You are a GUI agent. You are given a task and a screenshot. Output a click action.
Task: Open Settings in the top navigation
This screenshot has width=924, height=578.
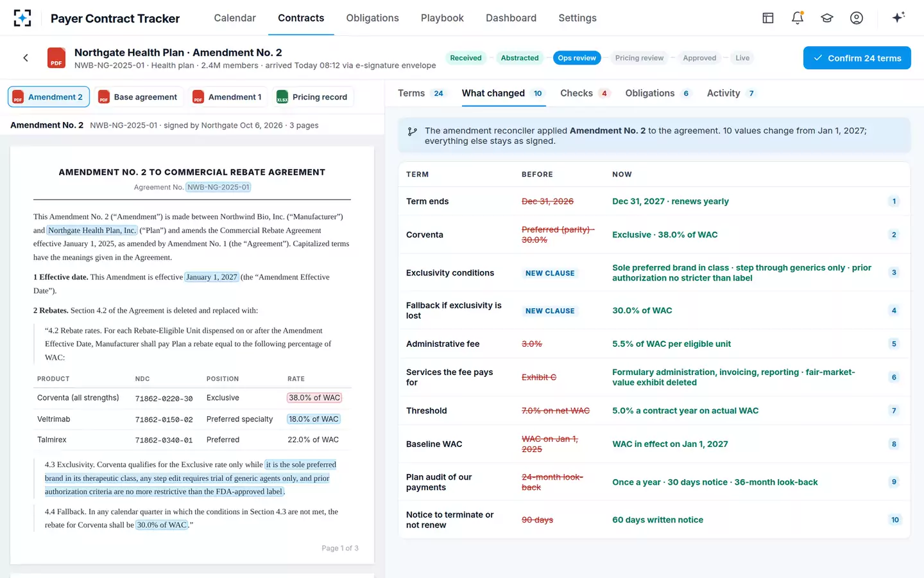point(577,18)
